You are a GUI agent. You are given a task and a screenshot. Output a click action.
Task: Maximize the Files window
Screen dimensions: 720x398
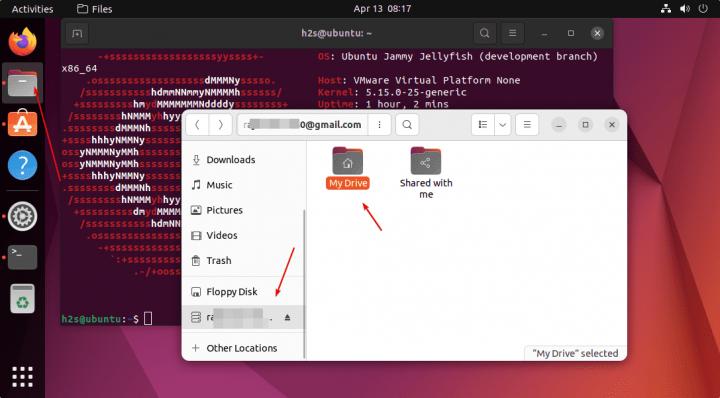click(x=585, y=124)
